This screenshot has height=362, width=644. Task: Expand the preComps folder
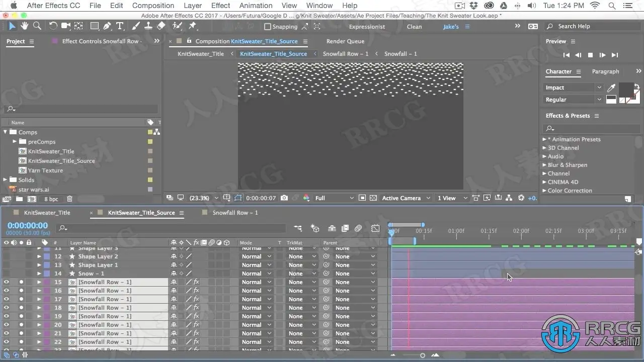pos(15,142)
